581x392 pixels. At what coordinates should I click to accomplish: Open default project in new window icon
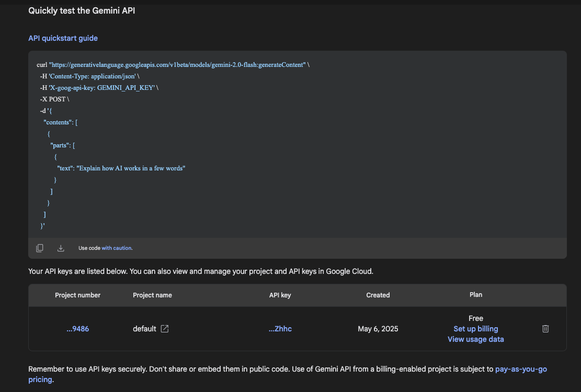pyautogui.click(x=165, y=329)
